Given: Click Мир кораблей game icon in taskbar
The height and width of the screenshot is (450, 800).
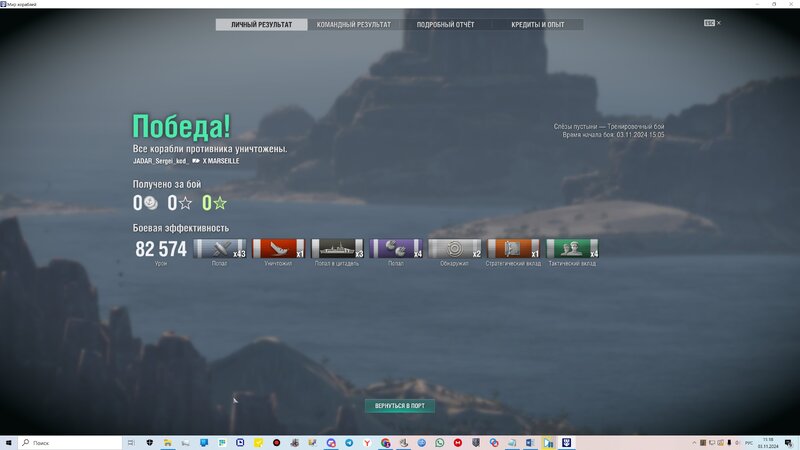Looking at the screenshot, I should pyautogui.click(x=566, y=443).
